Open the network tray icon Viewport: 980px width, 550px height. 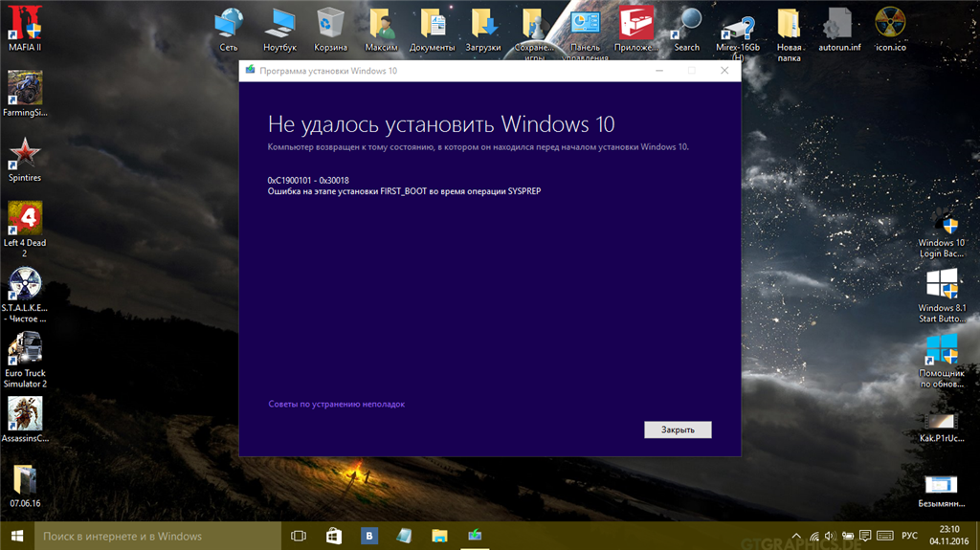click(x=813, y=536)
